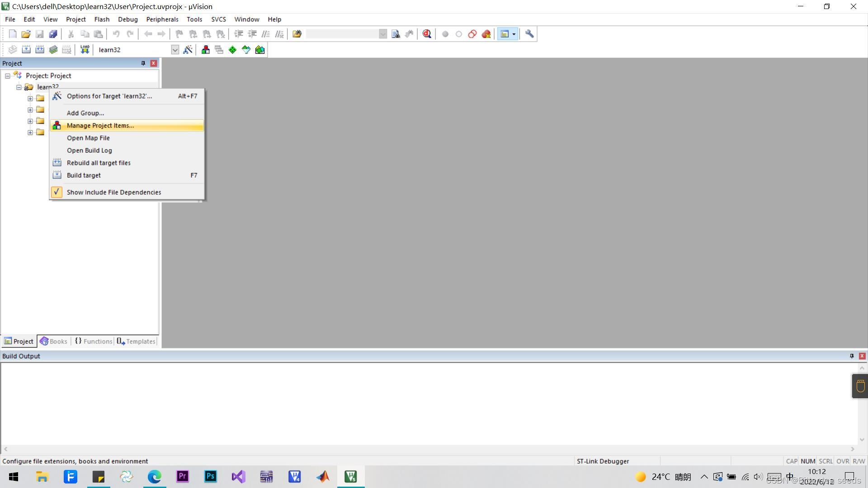This screenshot has height=488, width=868.
Task: Toggle pin on Build Output panel
Action: (852, 356)
